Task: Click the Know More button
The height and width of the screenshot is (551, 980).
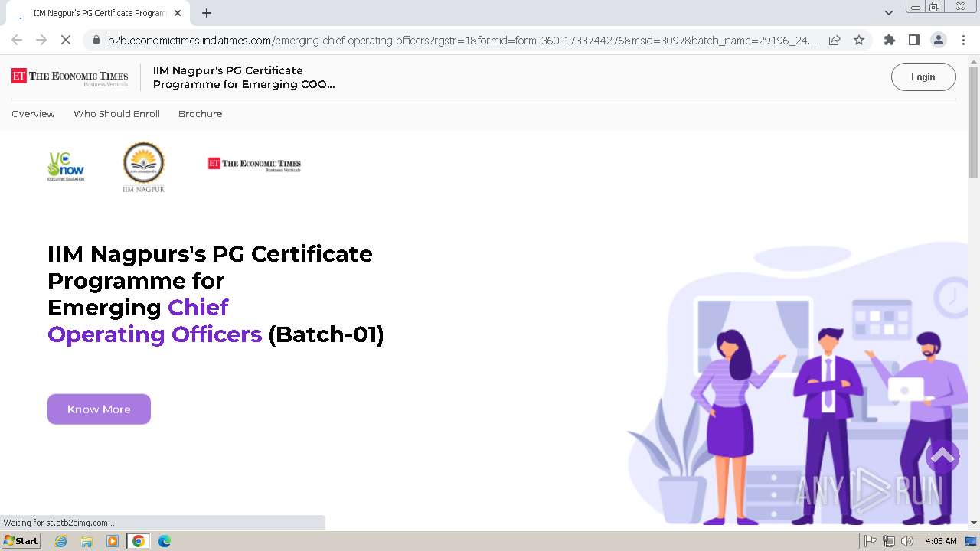Action: 99,409
